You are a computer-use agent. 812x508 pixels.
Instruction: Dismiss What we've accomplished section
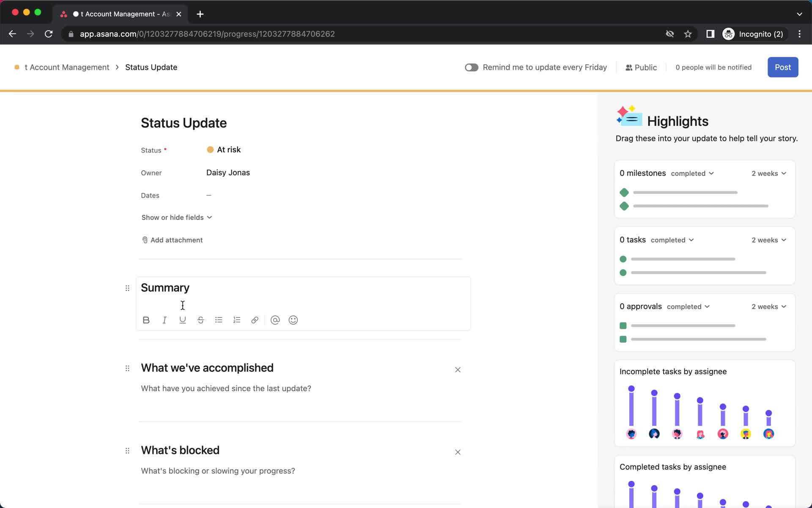point(458,369)
